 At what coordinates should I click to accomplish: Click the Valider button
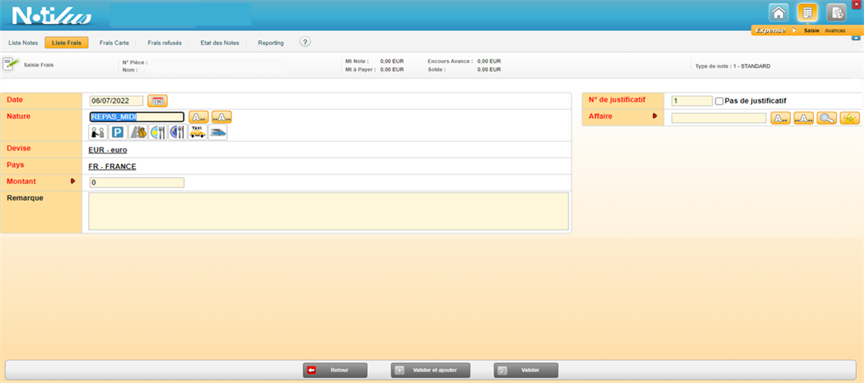point(526,370)
